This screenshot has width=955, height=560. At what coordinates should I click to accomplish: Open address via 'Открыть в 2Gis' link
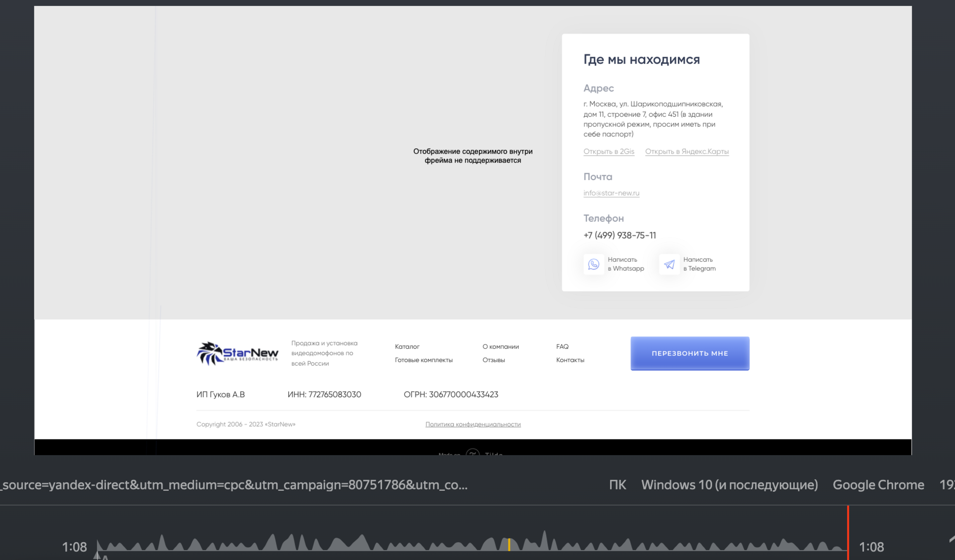tap(609, 151)
